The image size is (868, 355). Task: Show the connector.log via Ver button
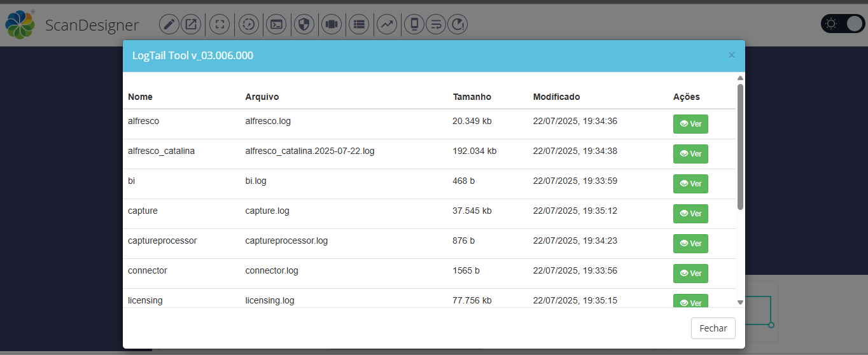click(690, 274)
